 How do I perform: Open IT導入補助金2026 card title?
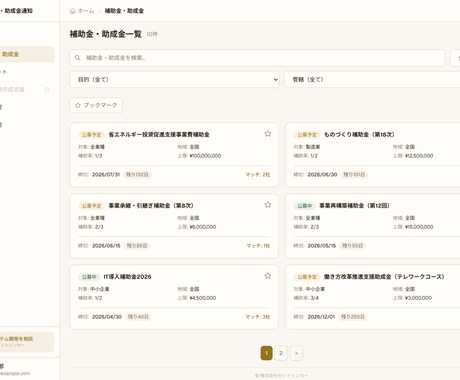(x=127, y=277)
